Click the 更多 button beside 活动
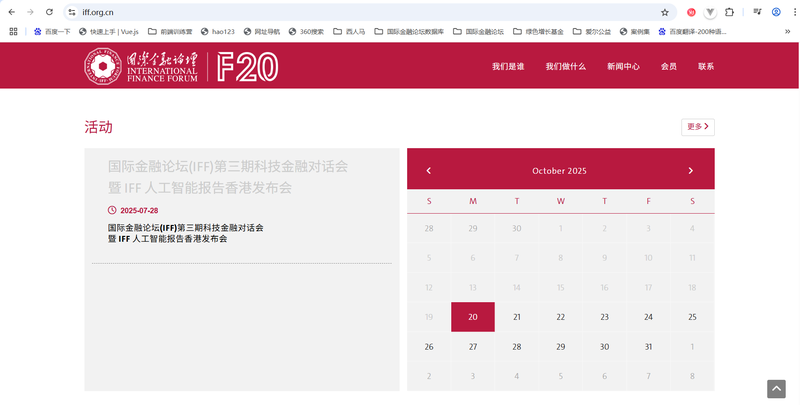 tap(698, 127)
